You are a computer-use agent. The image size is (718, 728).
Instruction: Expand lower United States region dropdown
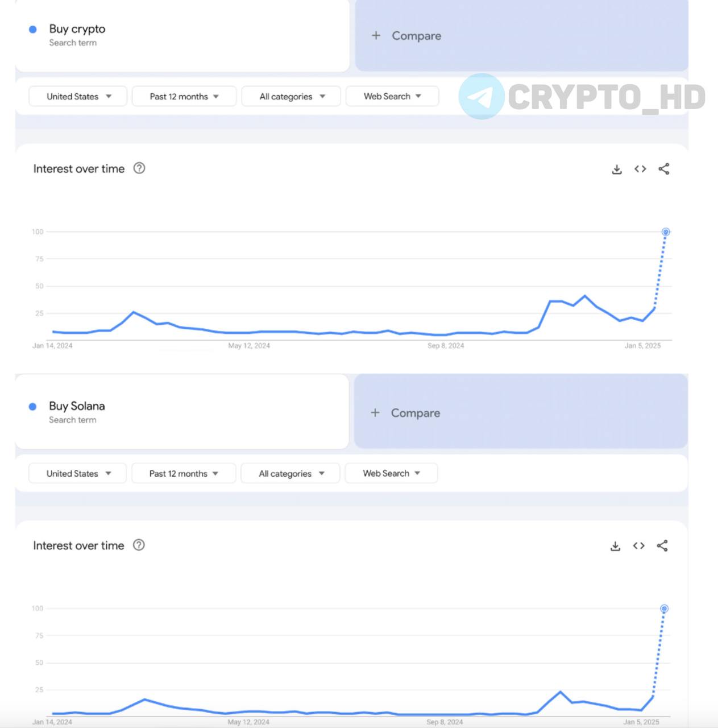click(x=78, y=473)
